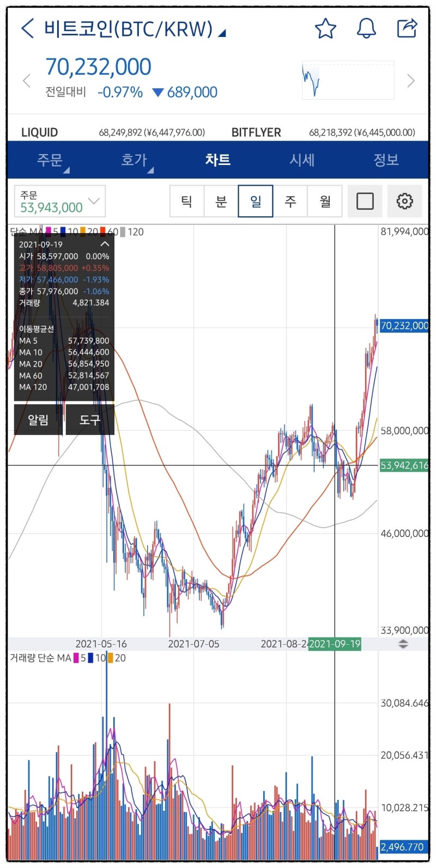Select 일 daily chart interval

[x=256, y=201]
